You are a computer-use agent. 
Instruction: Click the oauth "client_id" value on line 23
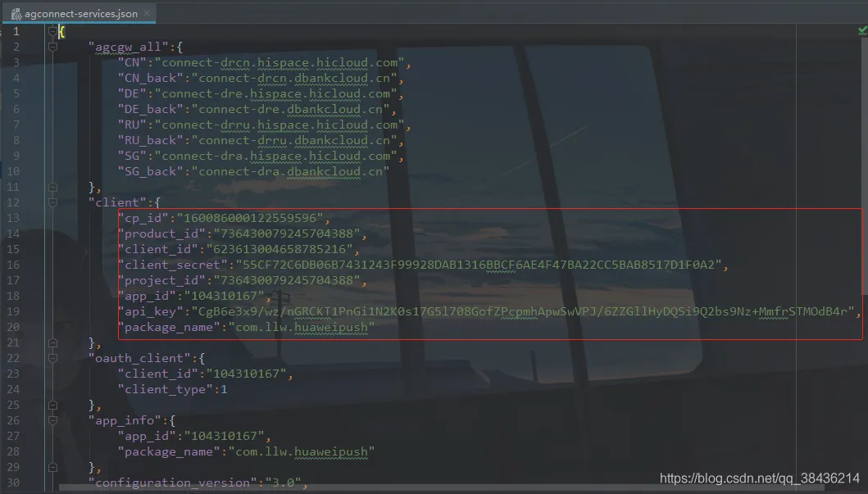pyautogui.click(x=247, y=374)
